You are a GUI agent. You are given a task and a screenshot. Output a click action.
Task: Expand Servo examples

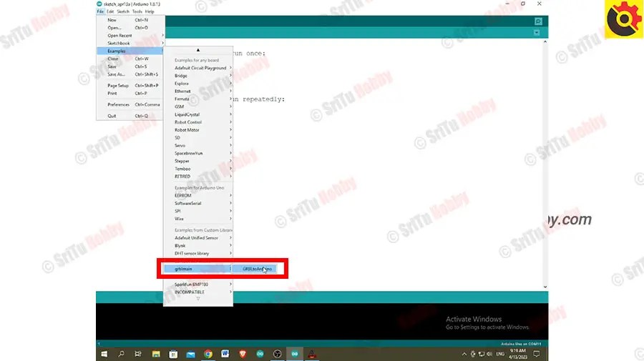pos(198,146)
